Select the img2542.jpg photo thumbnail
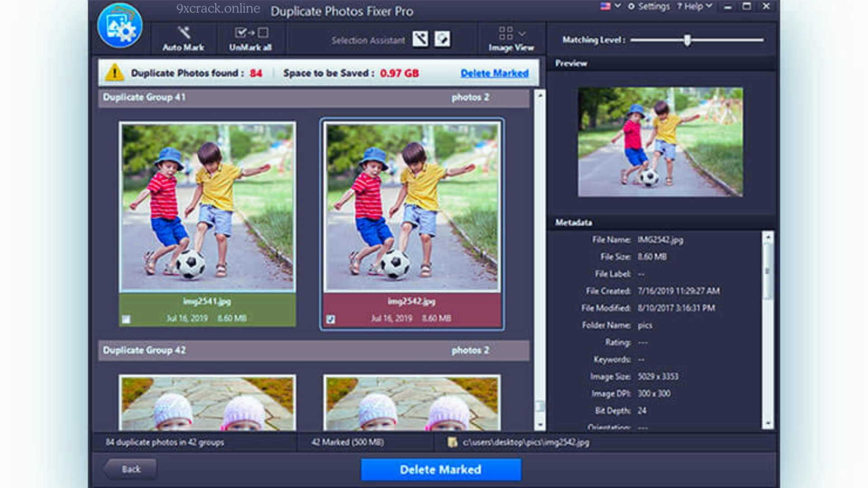868x488 pixels. [x=412, y=207]
